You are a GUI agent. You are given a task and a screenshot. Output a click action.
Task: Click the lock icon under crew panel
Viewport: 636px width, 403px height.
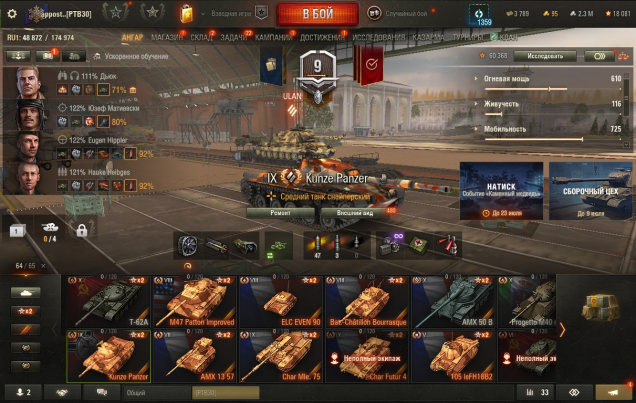point(82,230)
